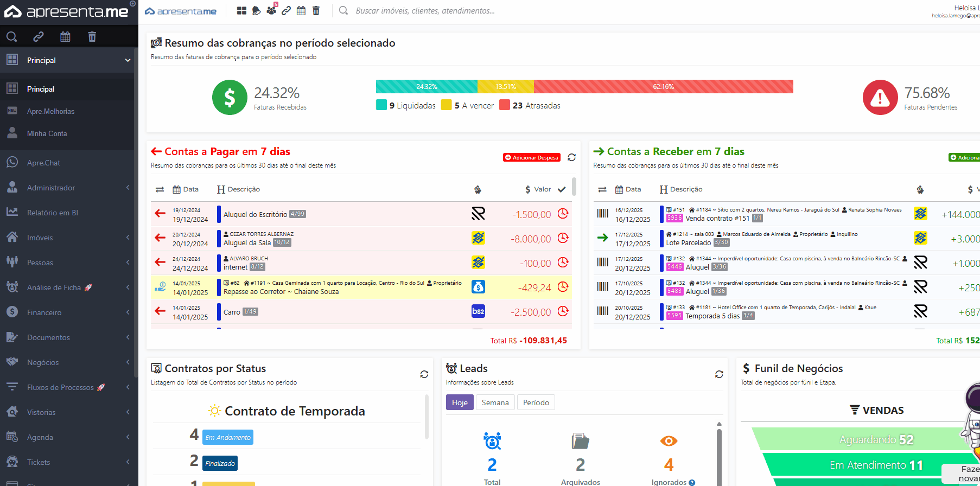Click clock icon on Aluguel do Escritório row
The image size is (980, 486).
tap(563, 214)
